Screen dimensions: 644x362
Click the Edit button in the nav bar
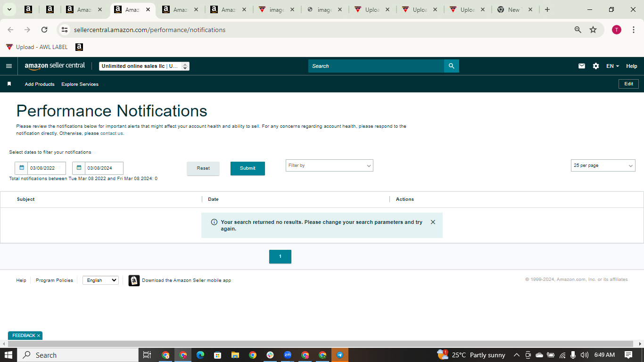pyautogui.click(x=628, y=84)
